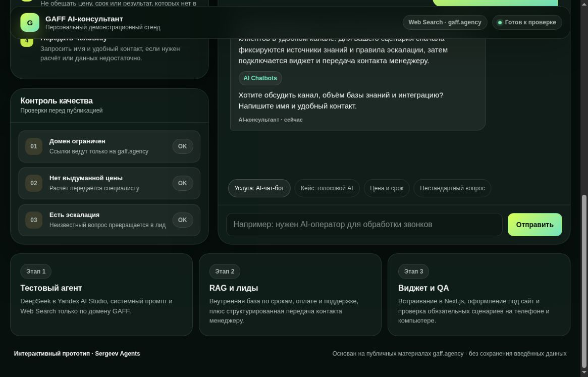Click the Проверки перед публикацией subtitle
The image size is (588, 377).
tap(62, 111)
